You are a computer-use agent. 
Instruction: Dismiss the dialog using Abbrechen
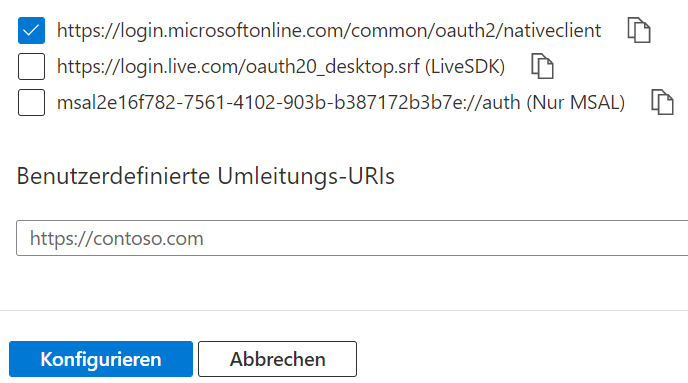point(277,359)
